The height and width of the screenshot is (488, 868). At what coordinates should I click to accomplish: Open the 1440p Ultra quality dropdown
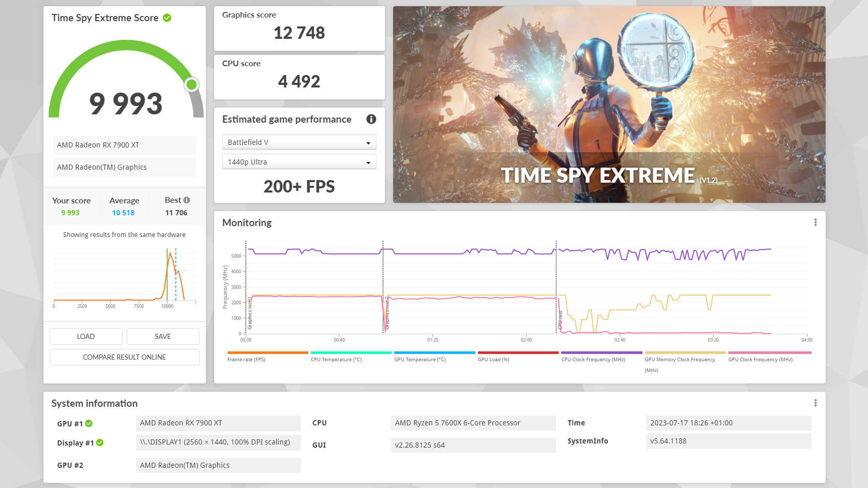click(299, 161)
